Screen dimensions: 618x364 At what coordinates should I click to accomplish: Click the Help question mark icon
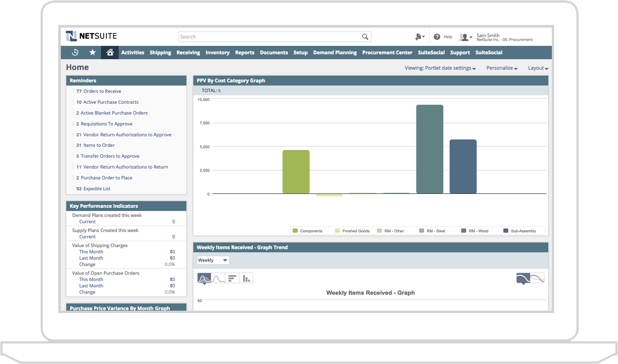[437, 36]
